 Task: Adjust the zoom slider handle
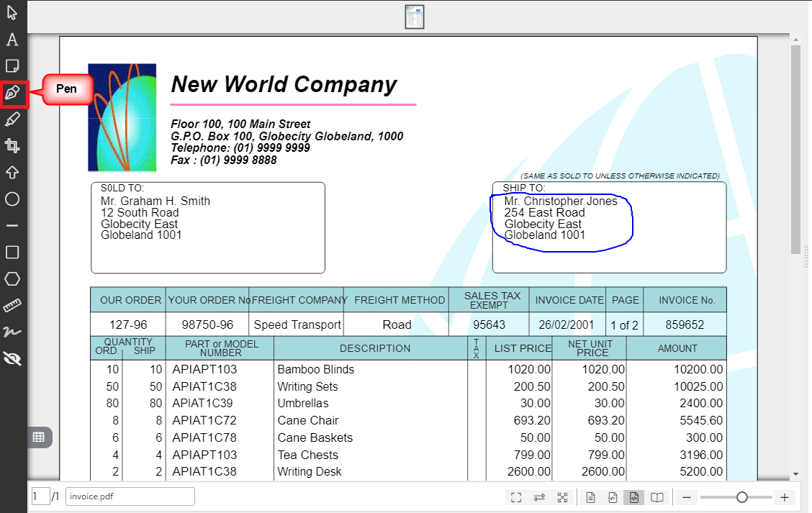(741, 497)
